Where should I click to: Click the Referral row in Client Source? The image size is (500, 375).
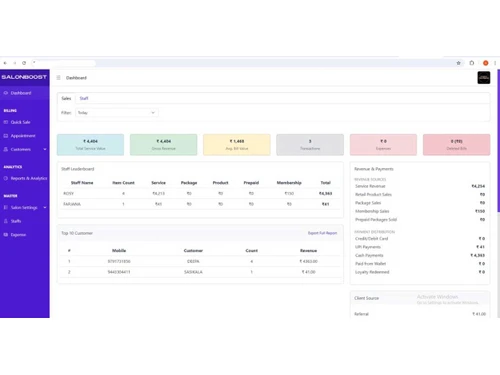[420, 314]
